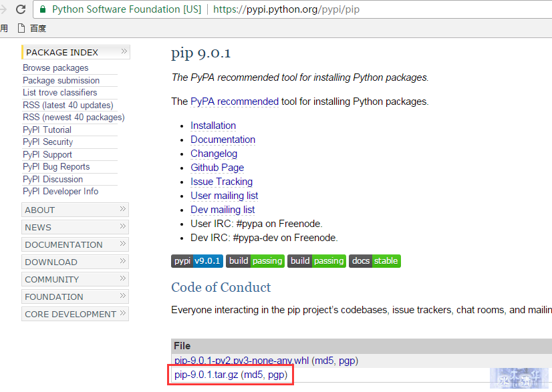Open RSS (latest 40 updates) feed

[x=68, y=106]
